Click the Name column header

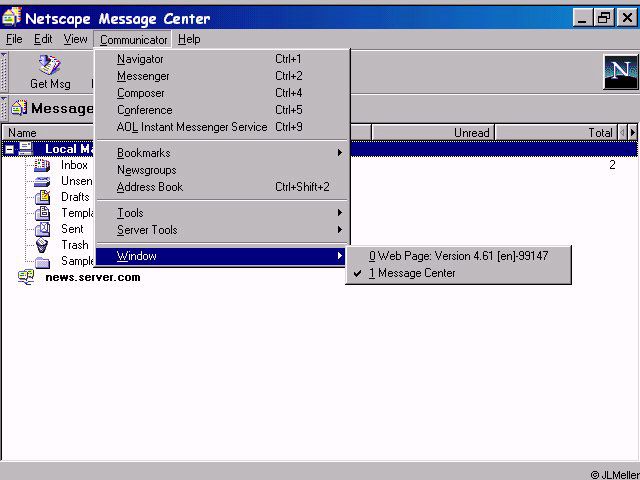(48, 133)
